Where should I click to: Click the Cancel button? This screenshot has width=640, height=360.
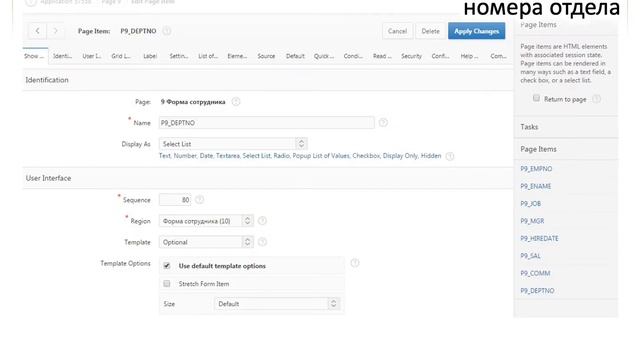[398, 31]
